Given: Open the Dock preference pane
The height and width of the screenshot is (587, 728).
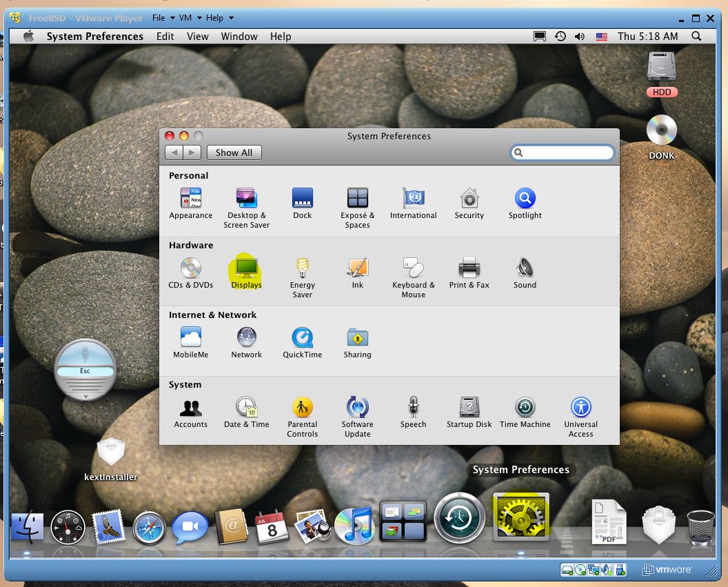Looking at the screenshot, I should (x=302, y=203).
